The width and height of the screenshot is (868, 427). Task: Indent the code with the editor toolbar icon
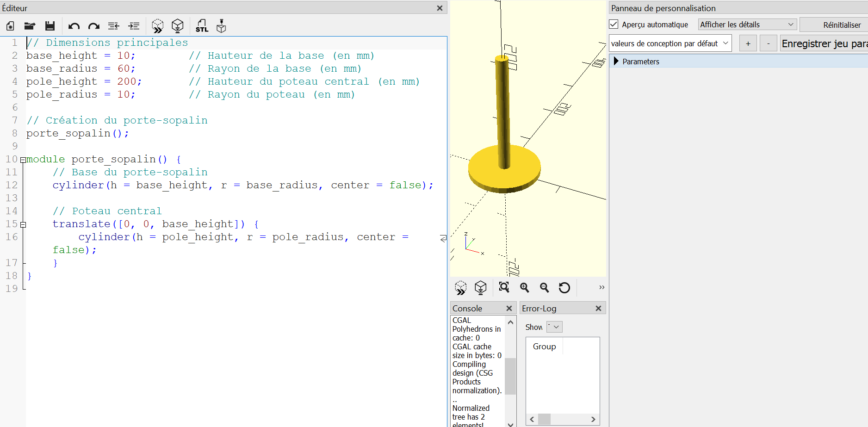click(x=134, y=26)
